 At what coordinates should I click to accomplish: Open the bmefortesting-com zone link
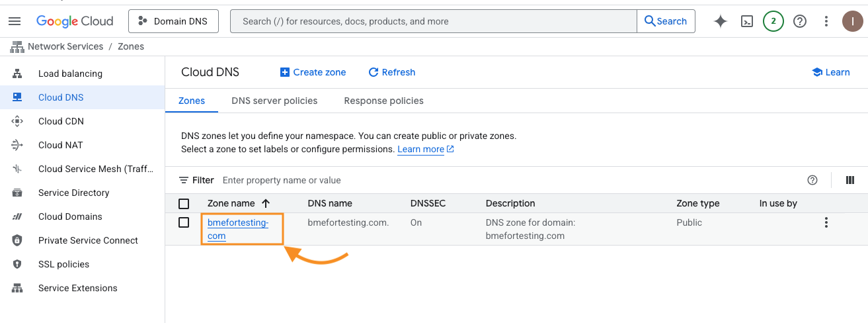pos(238,229)
